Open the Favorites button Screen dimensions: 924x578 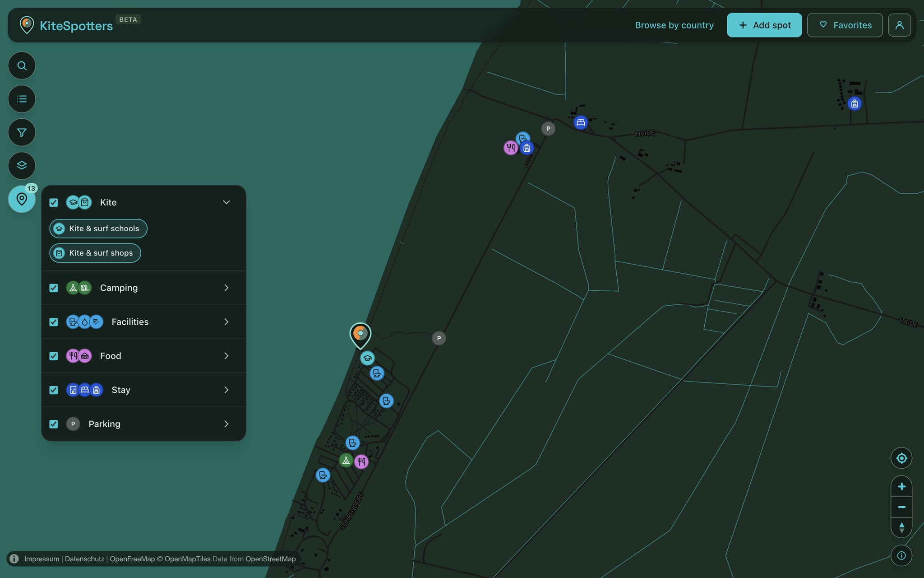[845, 25]
